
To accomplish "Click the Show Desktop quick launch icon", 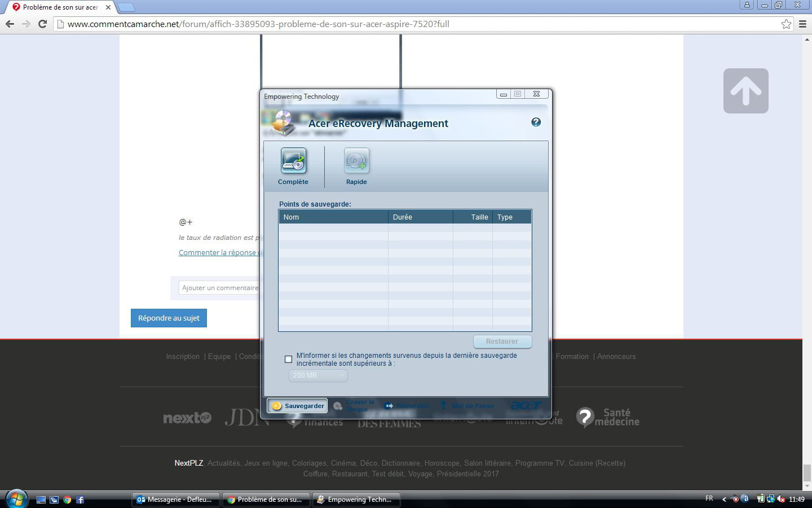I will pos(41,500).
